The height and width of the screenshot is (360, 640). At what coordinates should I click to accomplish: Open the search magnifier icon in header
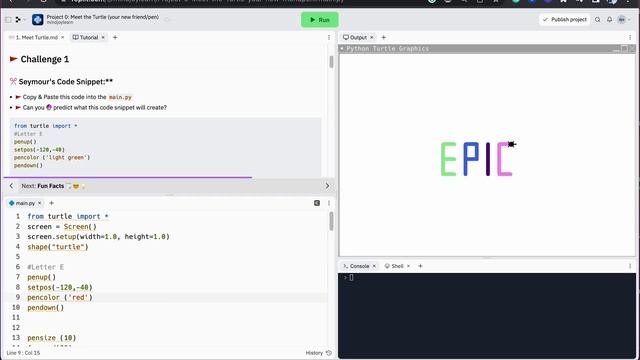coord(598,20)
